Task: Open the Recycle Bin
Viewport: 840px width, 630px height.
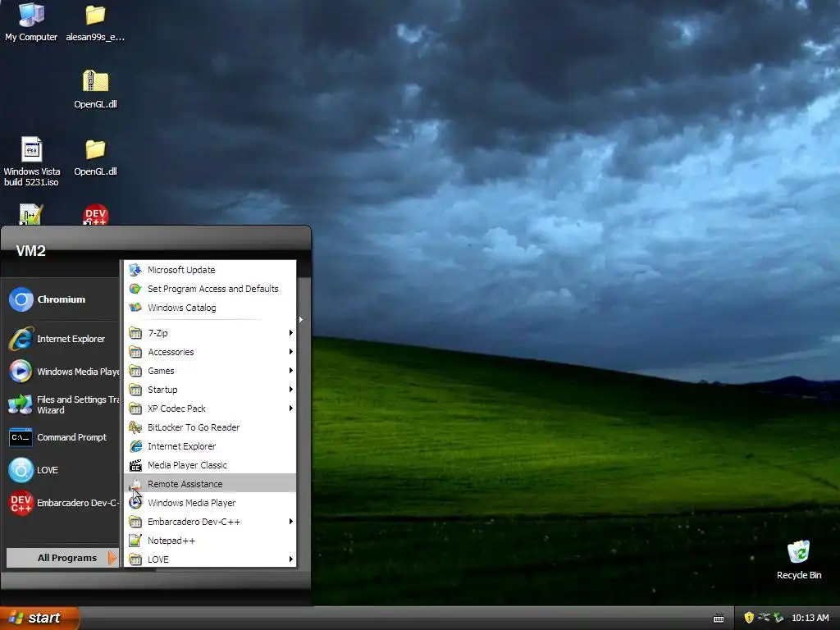Action: 799,559
